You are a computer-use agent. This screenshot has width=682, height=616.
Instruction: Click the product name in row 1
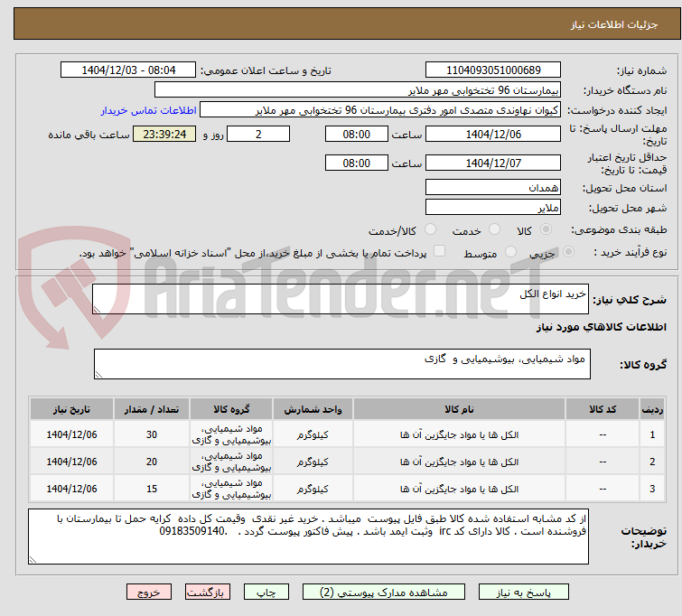point(459,435)
